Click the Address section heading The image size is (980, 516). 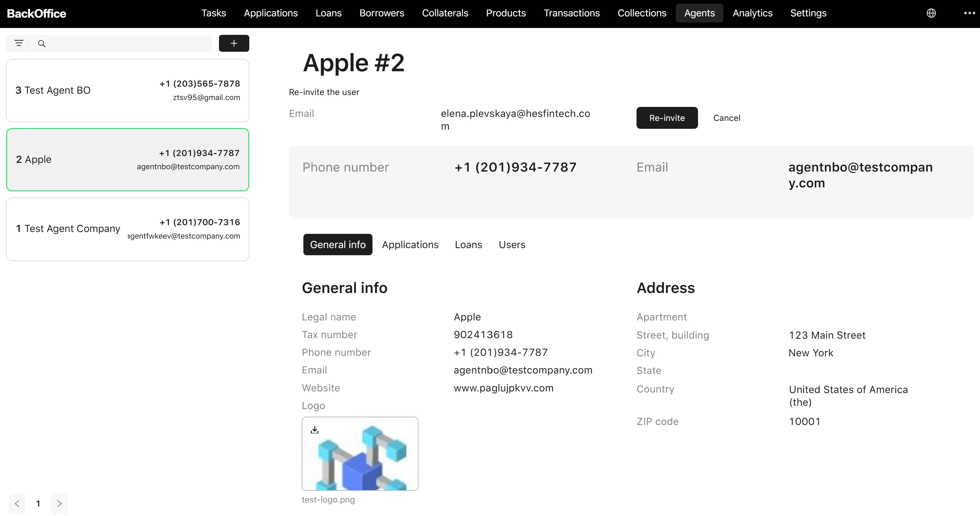pyautogui.click(x=666, y=288)
